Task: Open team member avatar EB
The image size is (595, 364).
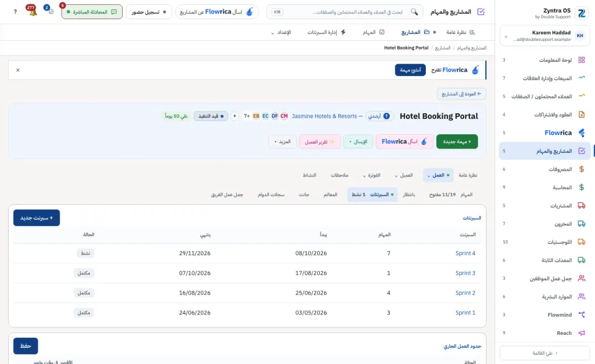Action: (256, 116)
